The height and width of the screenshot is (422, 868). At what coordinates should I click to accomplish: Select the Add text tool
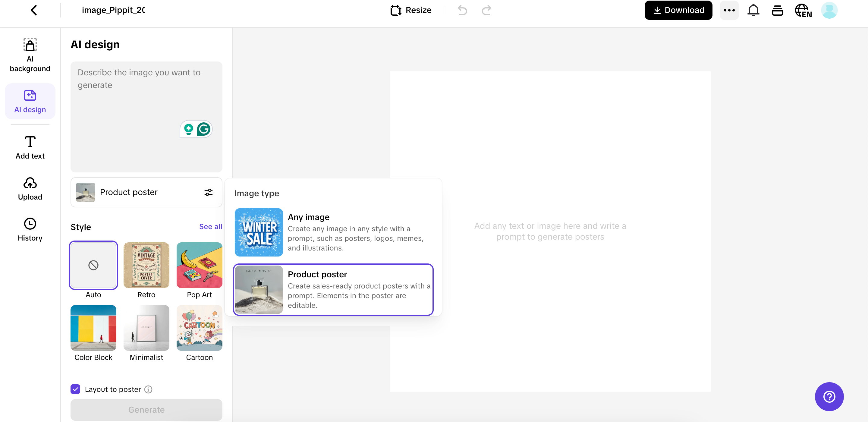(30, 147)
